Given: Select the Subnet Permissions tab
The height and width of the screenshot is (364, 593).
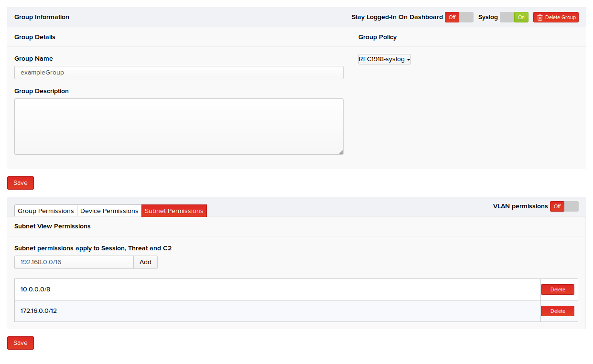Looking at the screenshot, I should (x=174, y=211).
